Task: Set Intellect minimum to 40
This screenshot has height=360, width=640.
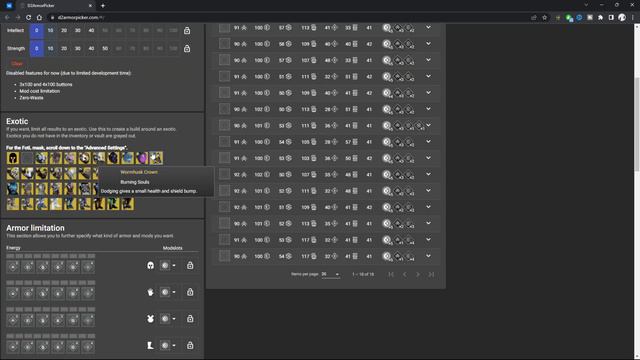Action: 91,31
